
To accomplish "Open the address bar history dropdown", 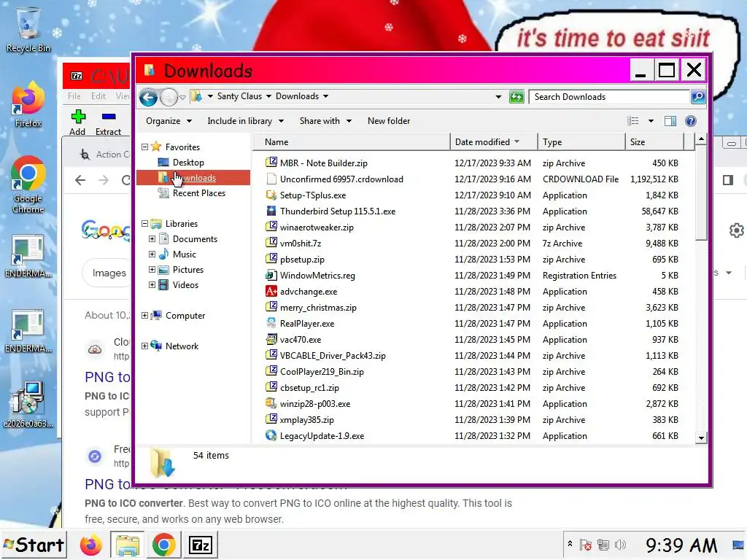I will pyautogui.click(x=498, y=97).
